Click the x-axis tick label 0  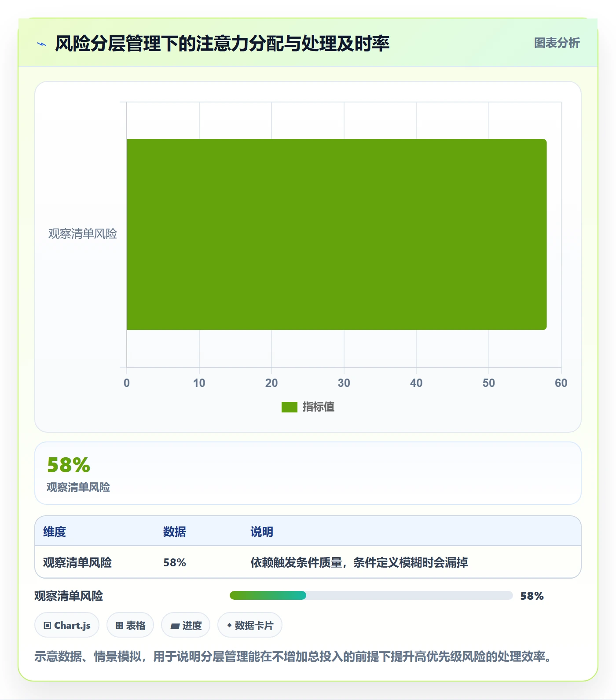pyautogui.click(x=127, y=383)
